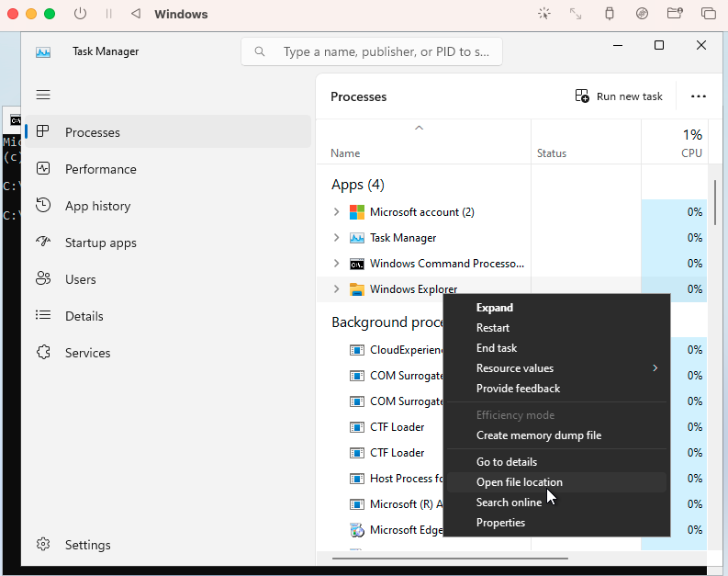The image size is (728, 576).
Task: Sort by the Status column header
Action: click(x=586, y=142)
